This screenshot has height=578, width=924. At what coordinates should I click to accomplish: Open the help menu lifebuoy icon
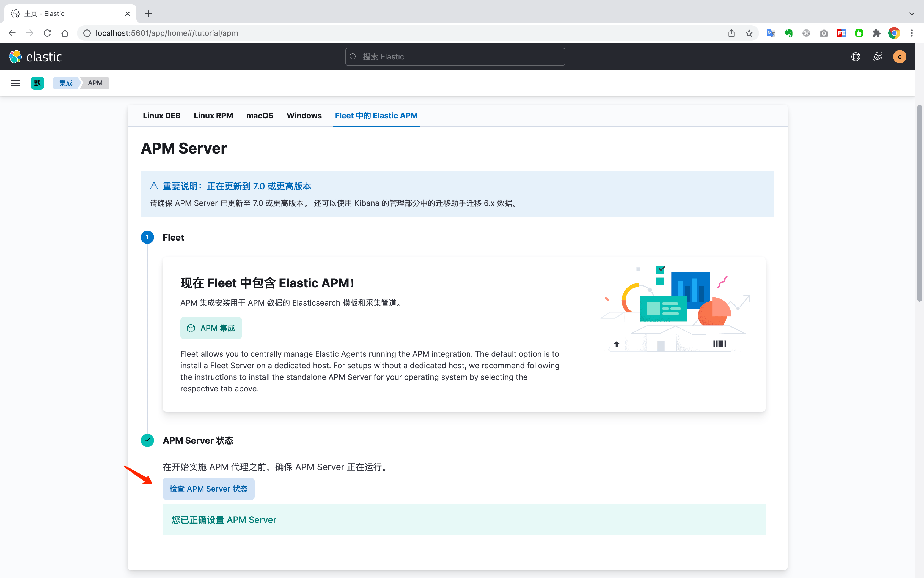tap(856, 57)
